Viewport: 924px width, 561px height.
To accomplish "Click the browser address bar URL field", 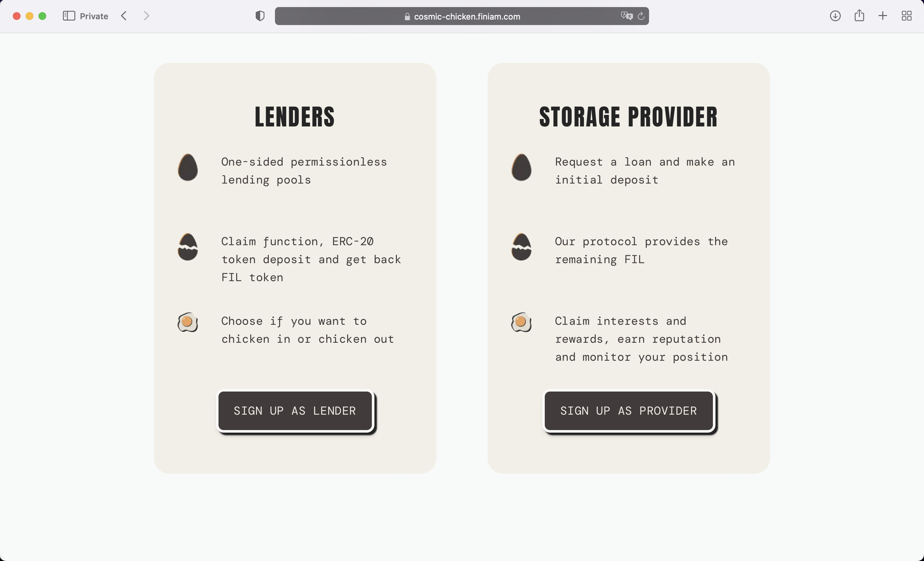I will click(462, 16).
